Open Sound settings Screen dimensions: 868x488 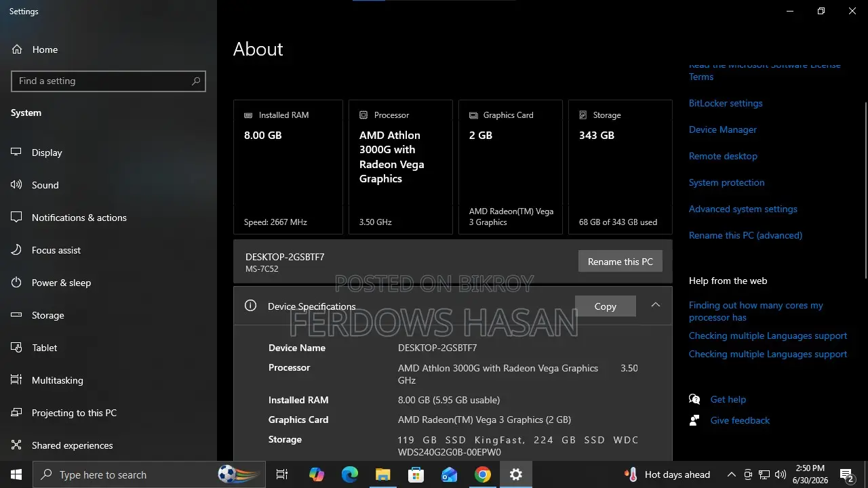[x=108, y=185]
